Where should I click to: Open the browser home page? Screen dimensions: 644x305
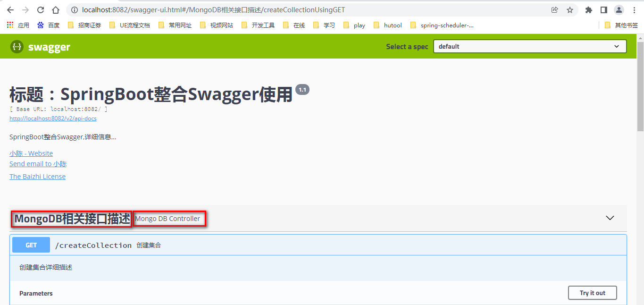[x=56, y=10]
